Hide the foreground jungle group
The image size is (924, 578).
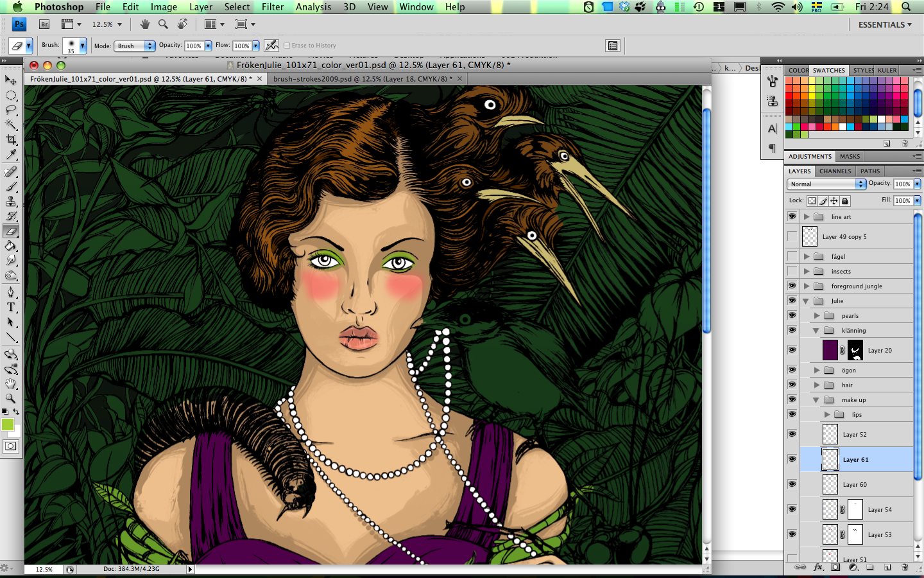coord(792,286)
